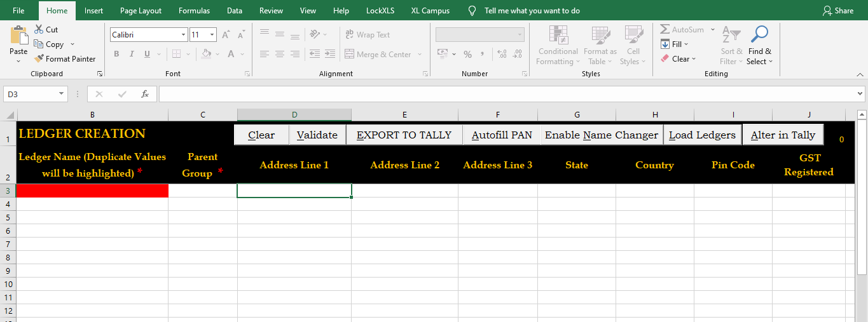Increase indent
Image resolution: width=868 pixels, height=322 pixels.
pyautogui.click(x=330, y=54)
